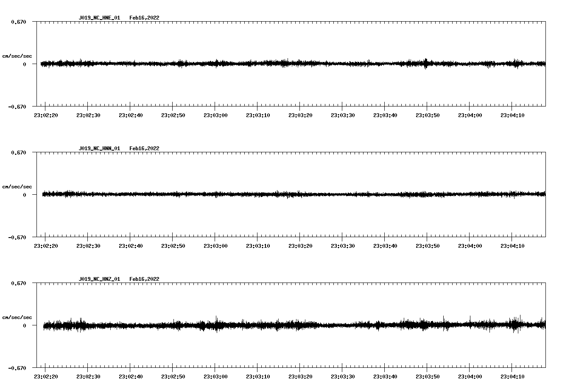Click the 0.670 upper limit on HNE axis
Screen dimensions: 576x392
(x=19, y=22)
